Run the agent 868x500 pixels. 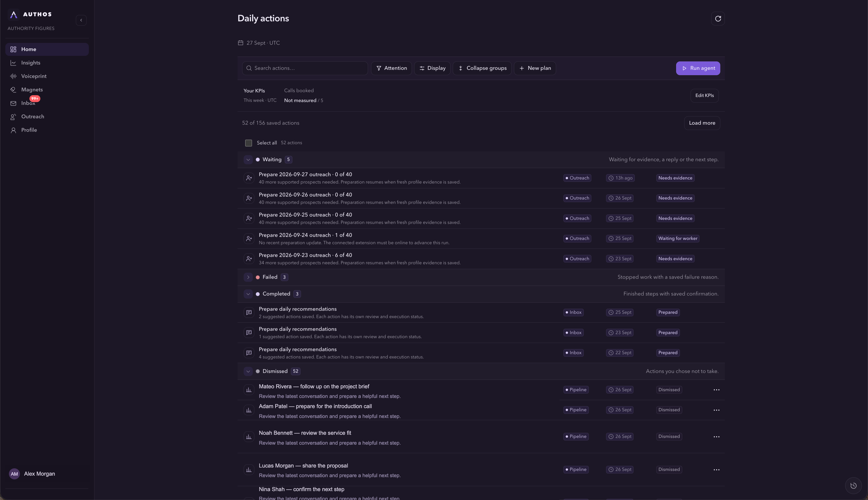tap(698, 68)
